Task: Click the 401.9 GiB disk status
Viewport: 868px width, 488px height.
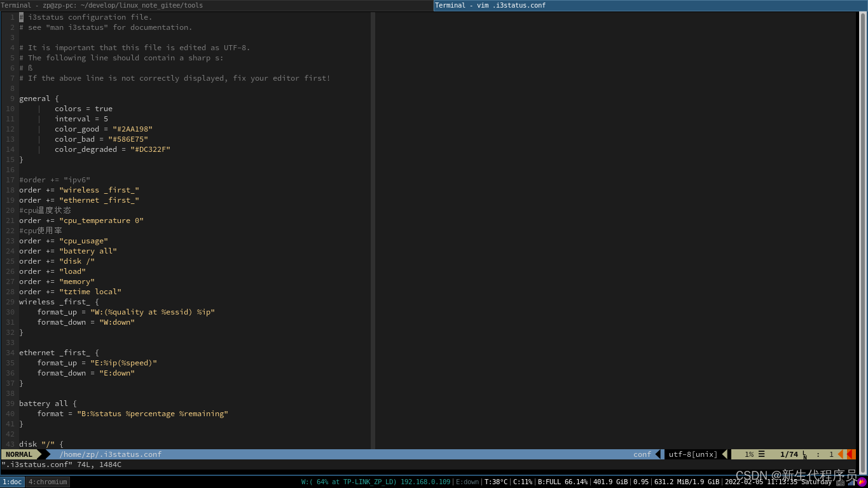Action: 610,482
